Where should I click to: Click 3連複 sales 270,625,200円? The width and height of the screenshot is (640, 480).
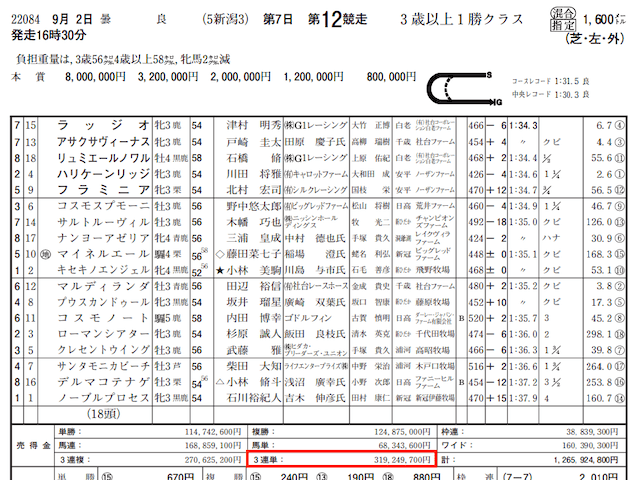point(213,460)
